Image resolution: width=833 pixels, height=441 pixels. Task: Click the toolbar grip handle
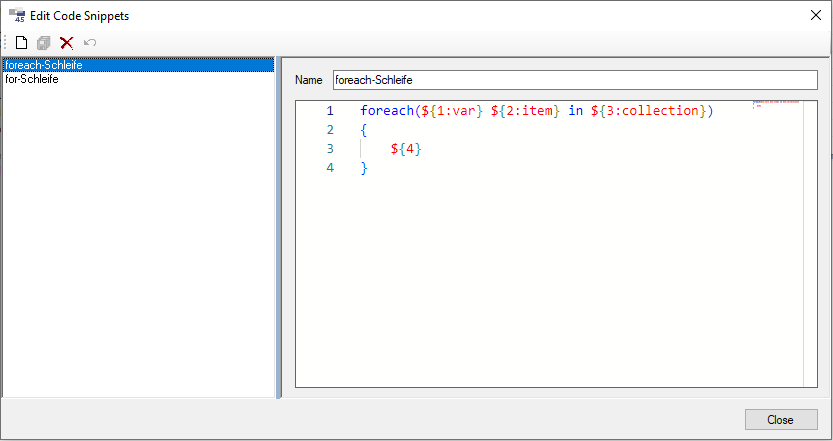pos(6,43)
